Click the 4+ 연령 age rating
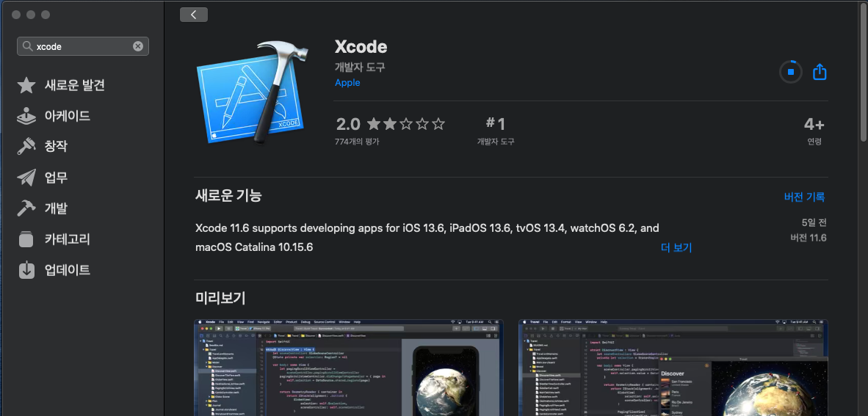868x416 pixels. [814, 131]
